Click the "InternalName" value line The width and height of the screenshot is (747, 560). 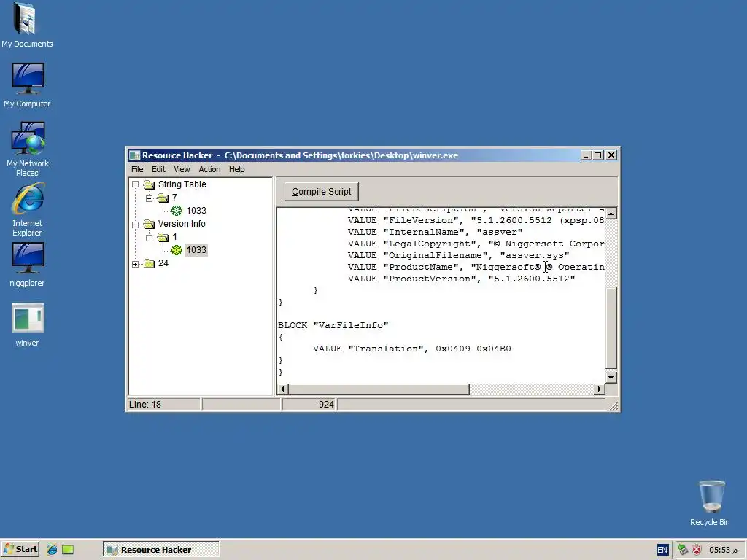tap(435, 232)
